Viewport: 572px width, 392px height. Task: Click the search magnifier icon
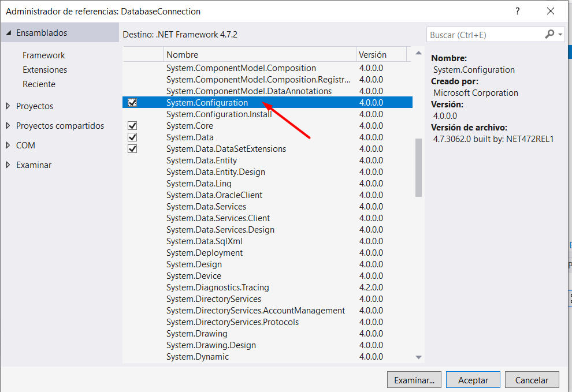tap(549, 35)
